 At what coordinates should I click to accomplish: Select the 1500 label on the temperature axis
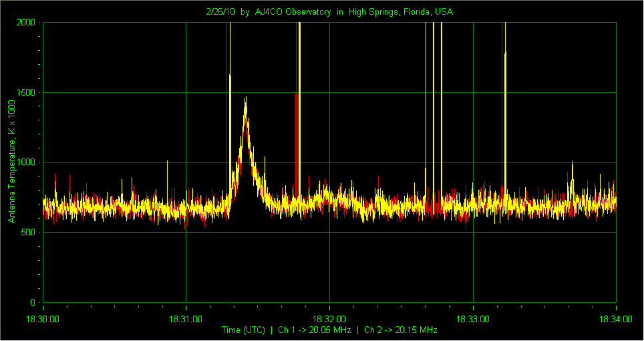pos(26,92)
